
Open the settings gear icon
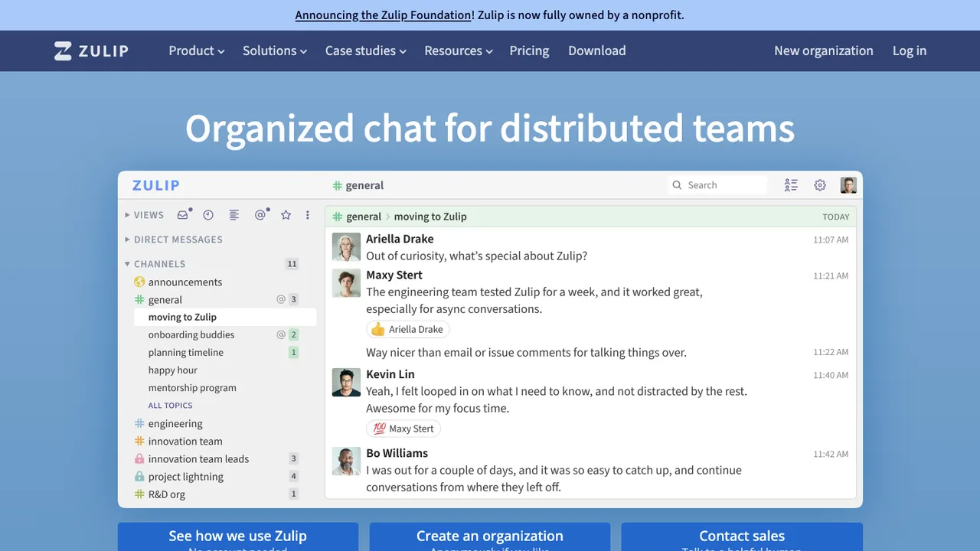click(x=820, y=185)
